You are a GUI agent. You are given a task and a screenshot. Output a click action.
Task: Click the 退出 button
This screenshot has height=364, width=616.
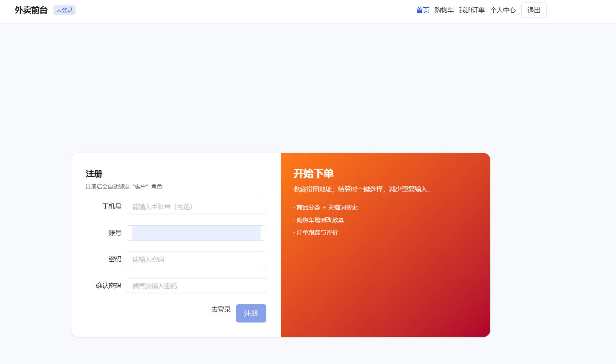(534, 10)
